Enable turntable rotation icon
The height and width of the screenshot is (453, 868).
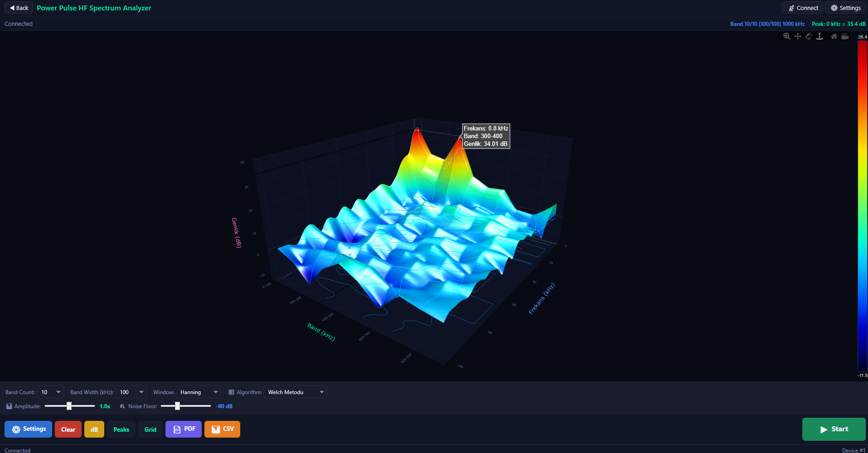[x=820, y=36]
